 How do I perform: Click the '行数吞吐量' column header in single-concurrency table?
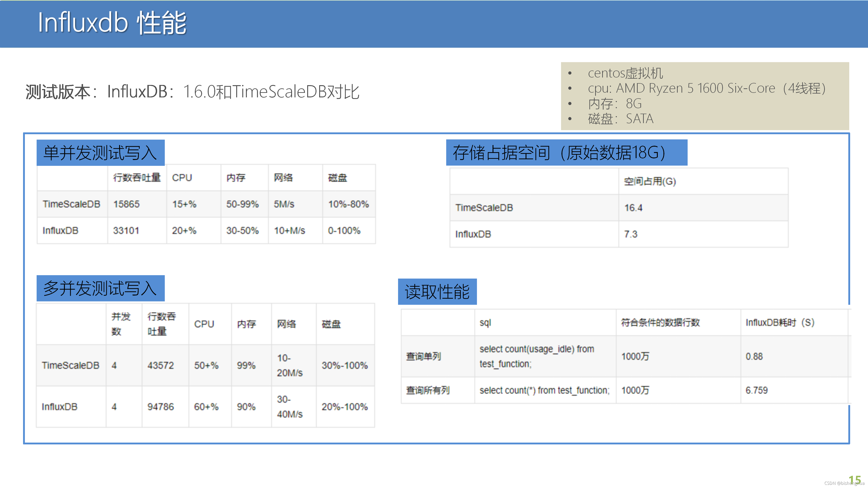pyautogui.click(x=137, y=178)
